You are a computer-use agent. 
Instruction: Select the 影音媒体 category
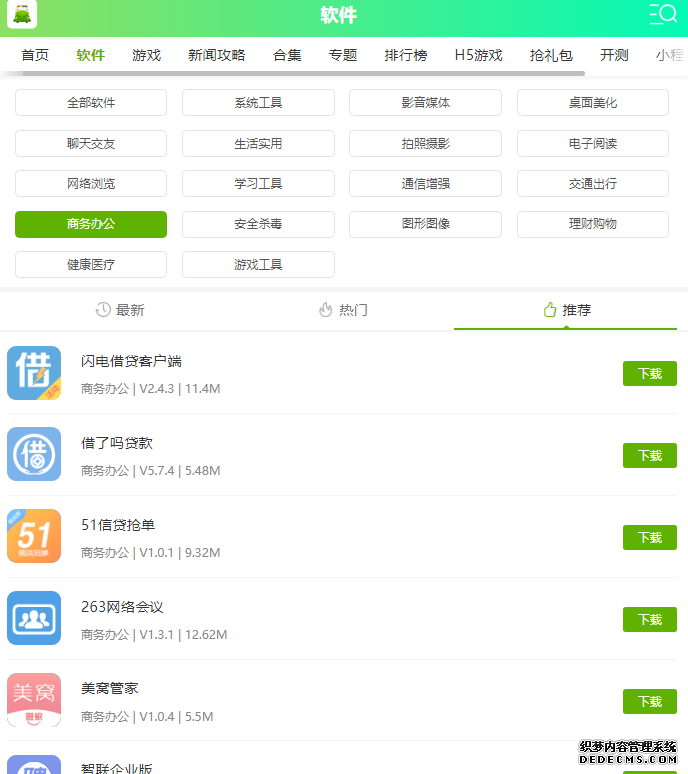(425, 103)
